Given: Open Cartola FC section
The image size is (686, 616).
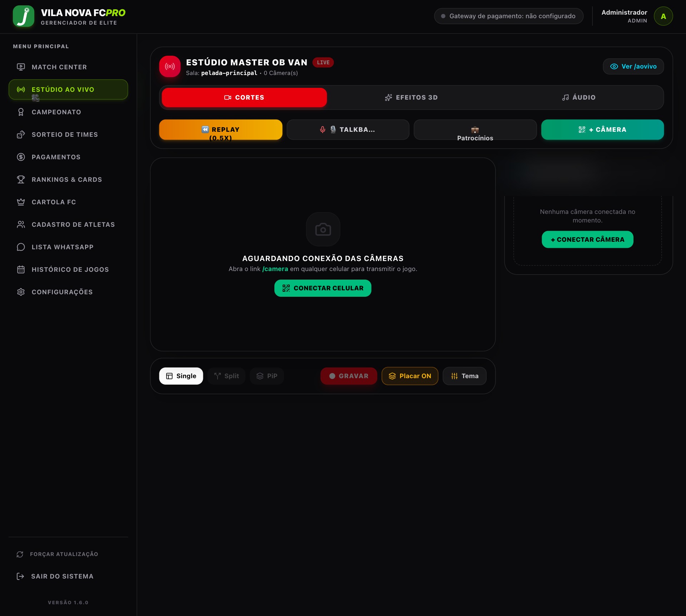Looking at the screenshot, I should (x=68, y=202).
